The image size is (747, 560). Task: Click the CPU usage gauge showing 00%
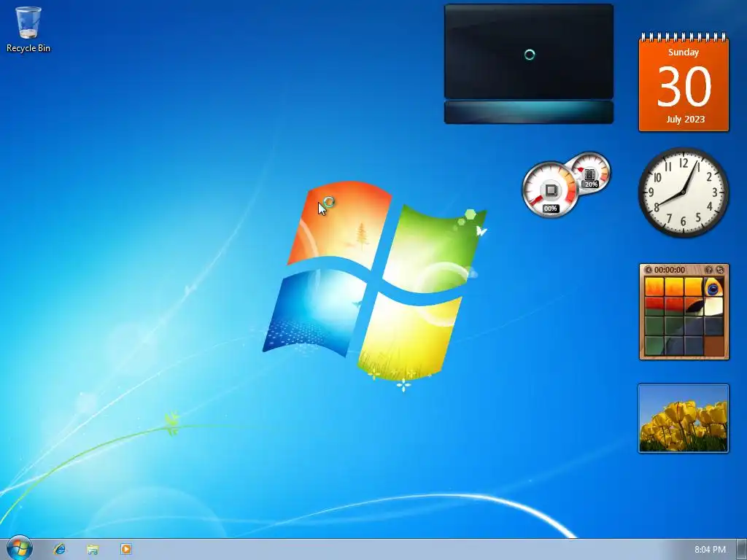pos(550,190)
